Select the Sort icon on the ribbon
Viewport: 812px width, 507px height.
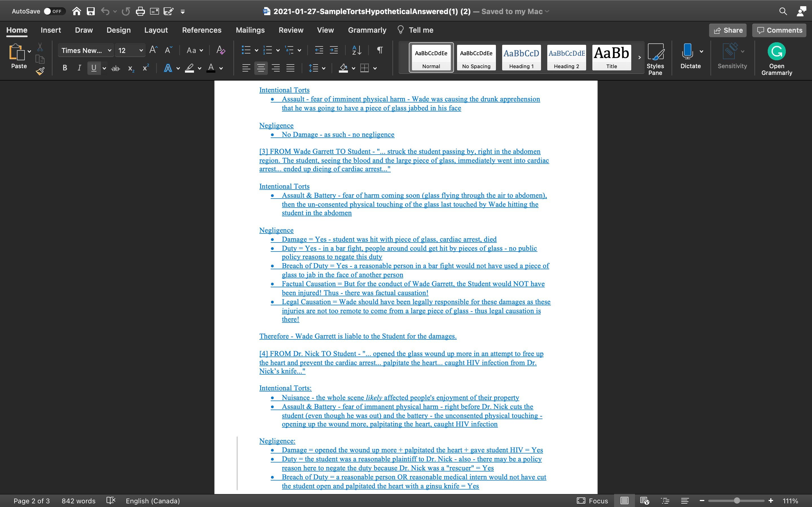click(x=356, y=50)
